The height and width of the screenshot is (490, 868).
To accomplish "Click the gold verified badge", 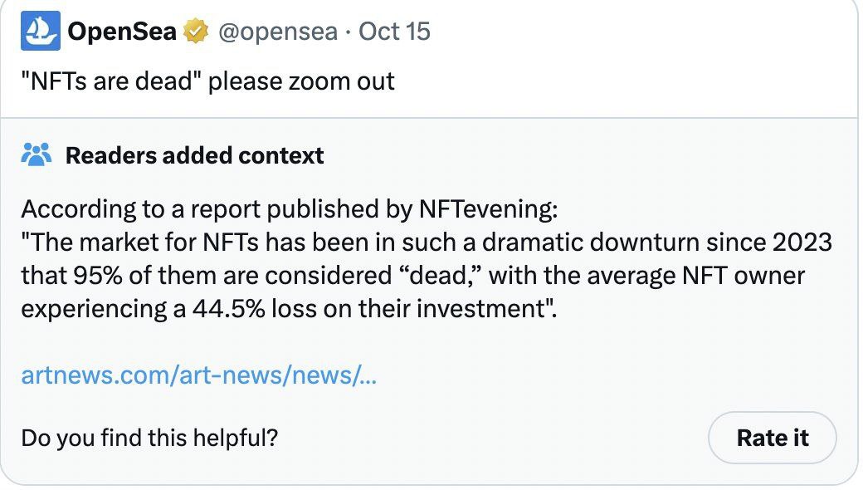I will point(195,31).
